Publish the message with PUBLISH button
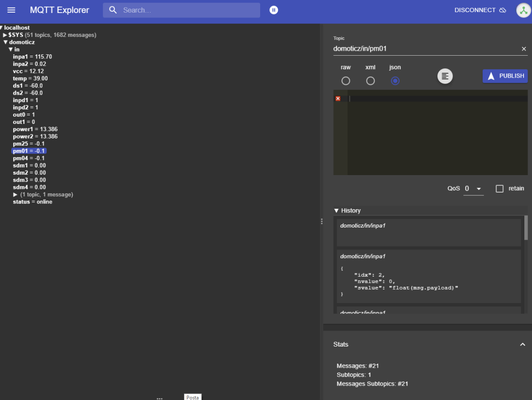 (505, 76)
